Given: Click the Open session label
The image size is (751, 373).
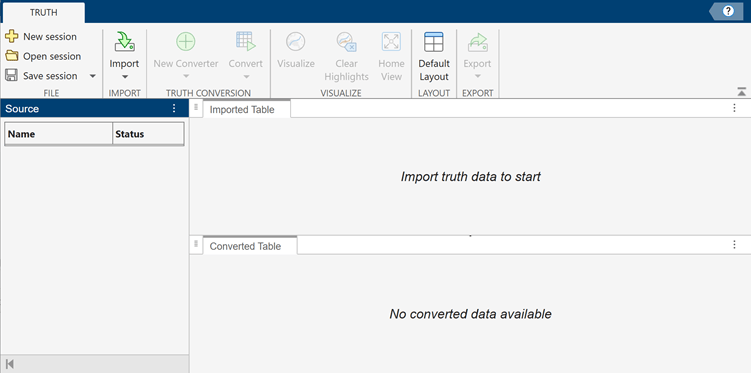Looking at the screenshot, I should tap(52, 56).
